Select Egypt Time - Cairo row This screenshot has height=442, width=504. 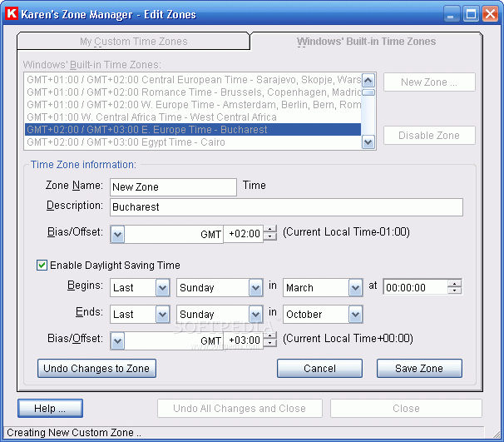(x=193, y=142)
